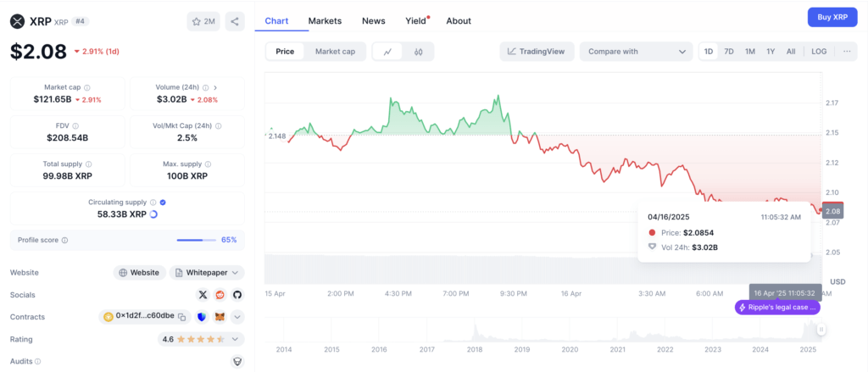Open the chart more options ellipsis
The height and width of the screenshot is (372, 868).
[x=847, y=52]
